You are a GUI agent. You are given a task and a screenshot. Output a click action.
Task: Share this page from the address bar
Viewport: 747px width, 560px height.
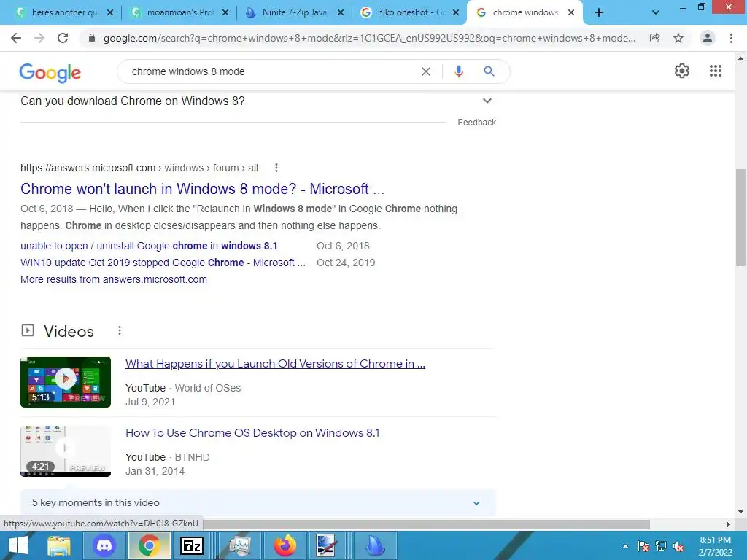coord(655,38)
